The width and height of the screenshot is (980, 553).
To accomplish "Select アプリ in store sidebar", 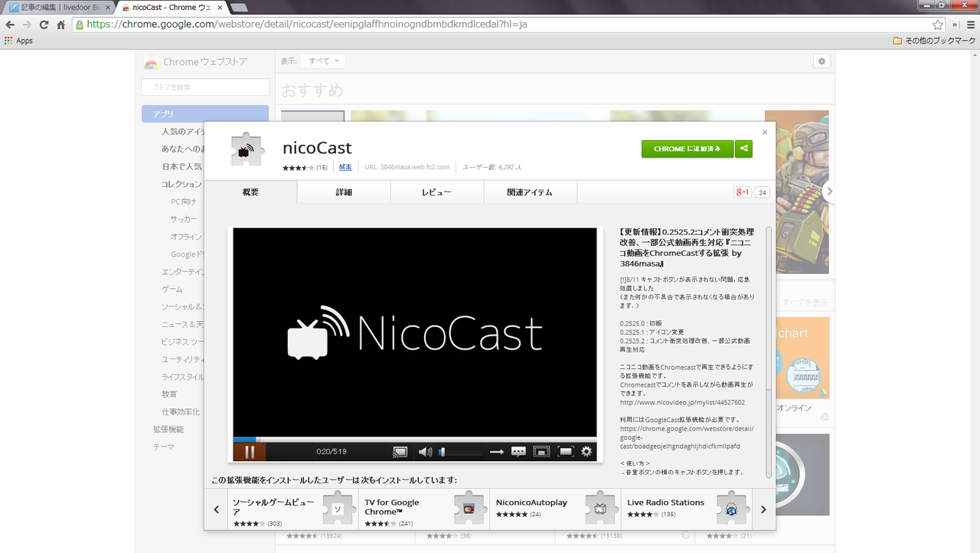I will click(205, 113).
